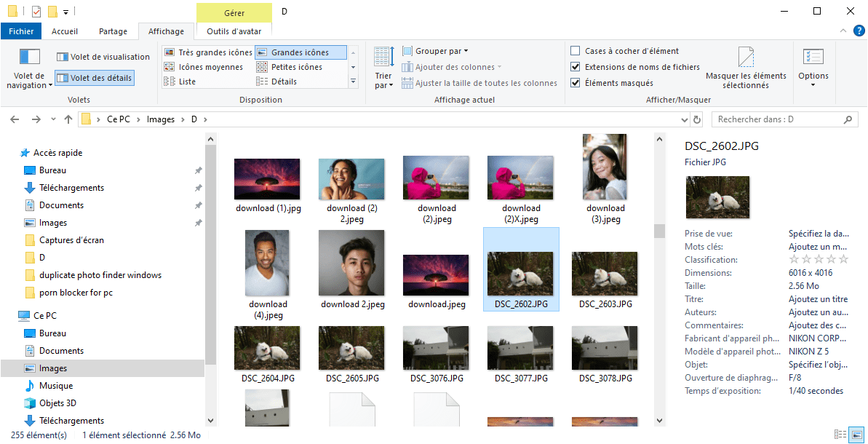Select DSC_3077.JPG thumbnail
Screen dimensions: 868x444
(521, 348)
